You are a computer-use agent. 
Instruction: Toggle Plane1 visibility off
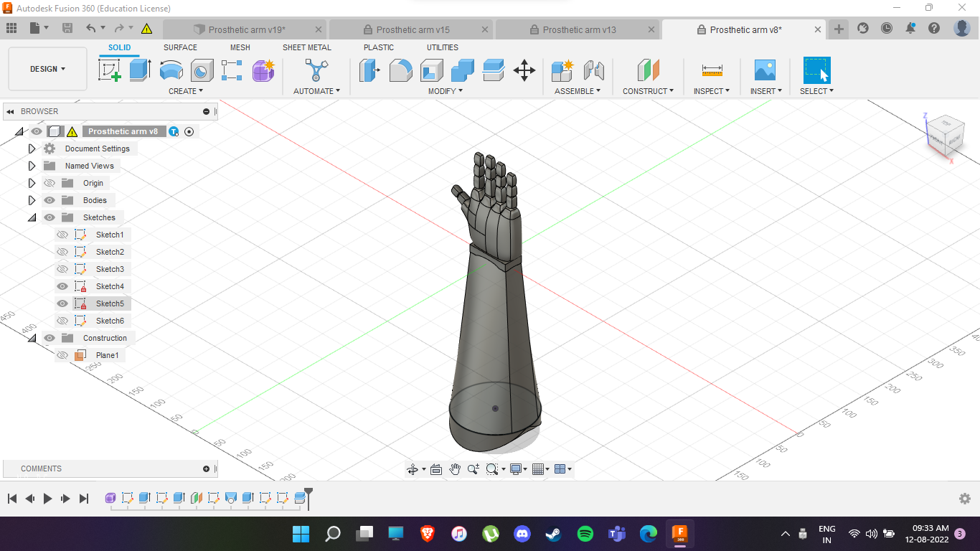coord(62,354)
